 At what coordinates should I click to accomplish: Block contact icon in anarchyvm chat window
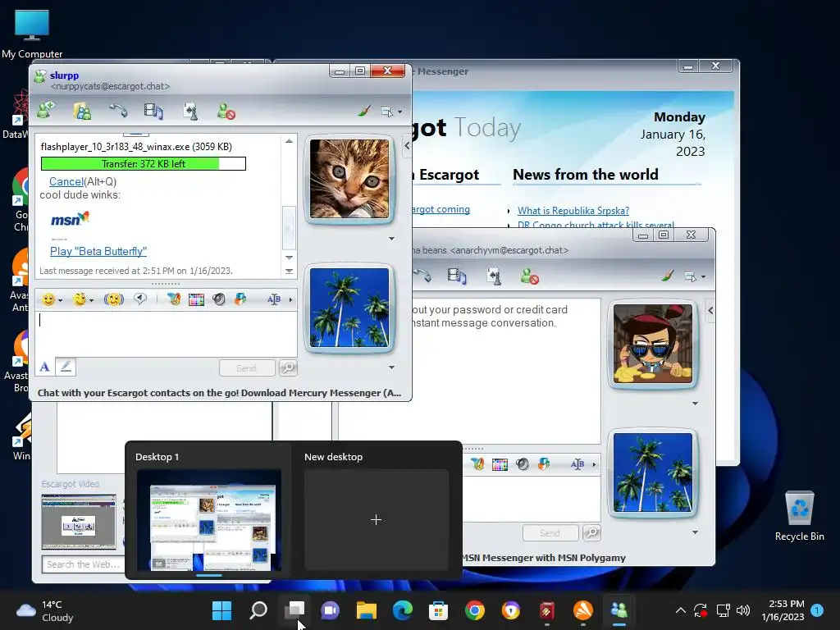click(x=529, y=276)
